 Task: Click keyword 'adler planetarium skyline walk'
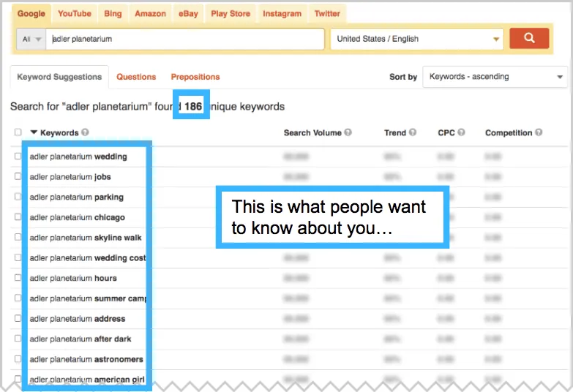[x=86, y=238]
